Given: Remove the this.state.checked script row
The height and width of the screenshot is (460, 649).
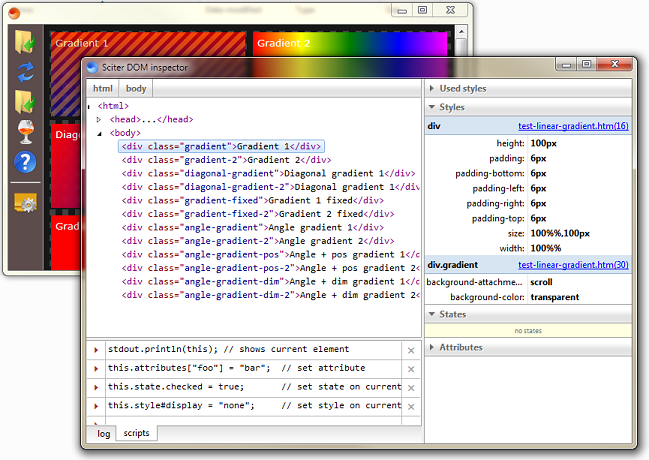Looking at the screenshot, I should [x=410, y=387].
